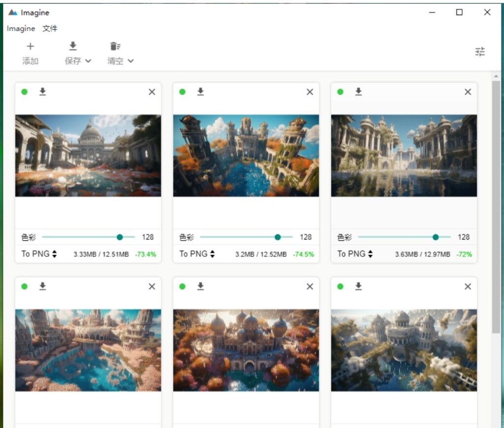Click the -73.4% savings value
The image size is (504, 428).
tap(146, 254)
